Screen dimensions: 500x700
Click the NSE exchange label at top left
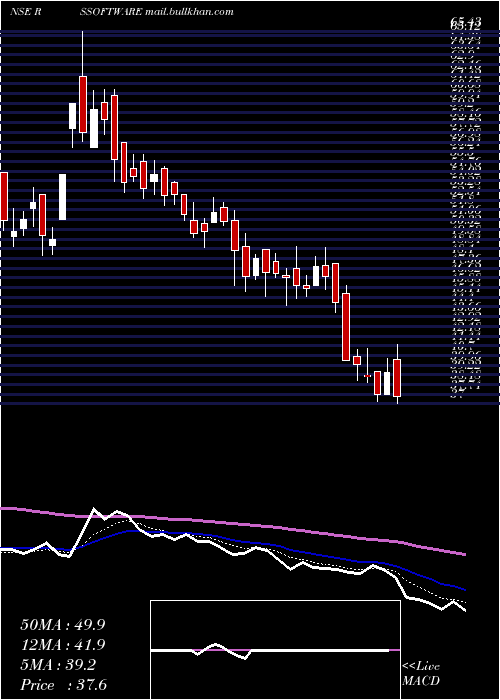(21, 12)
